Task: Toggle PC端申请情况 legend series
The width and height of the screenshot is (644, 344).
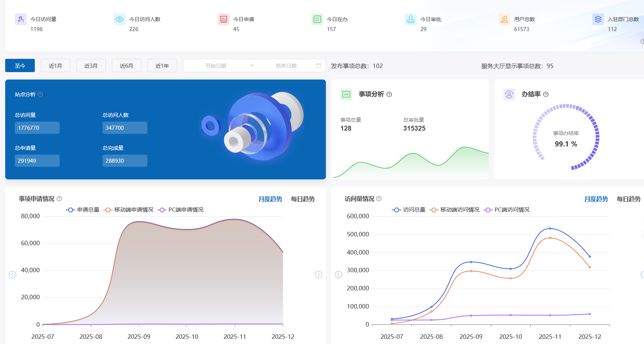Action: (x=180, y=210)
